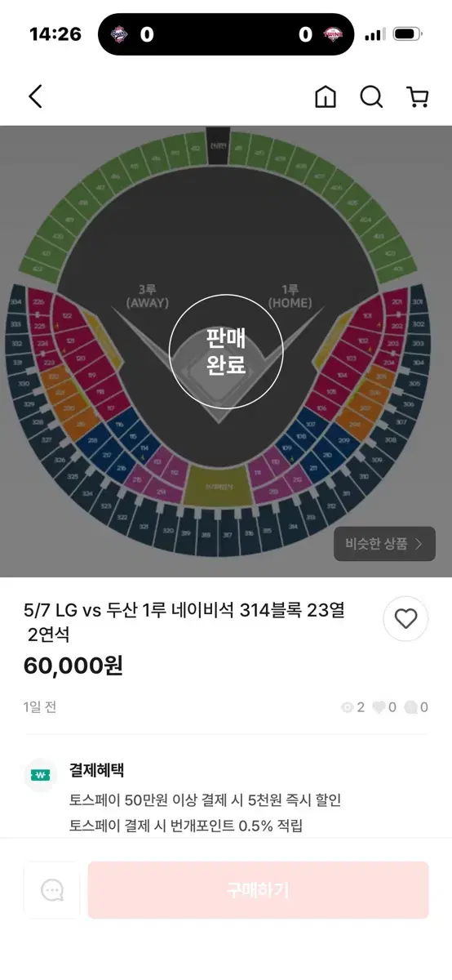452x980 pixels.
Task: Tap the comment count bubble icon
Action: click(x=410, y=707)
